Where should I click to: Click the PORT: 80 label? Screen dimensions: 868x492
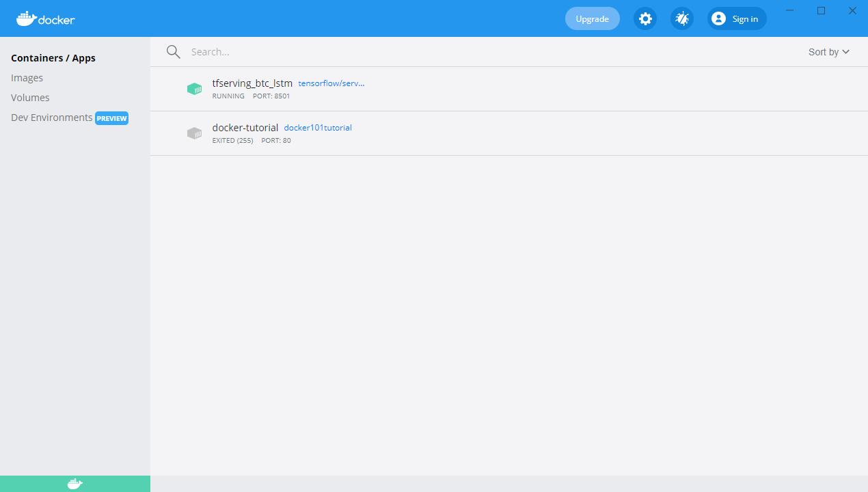pos(276,141)
